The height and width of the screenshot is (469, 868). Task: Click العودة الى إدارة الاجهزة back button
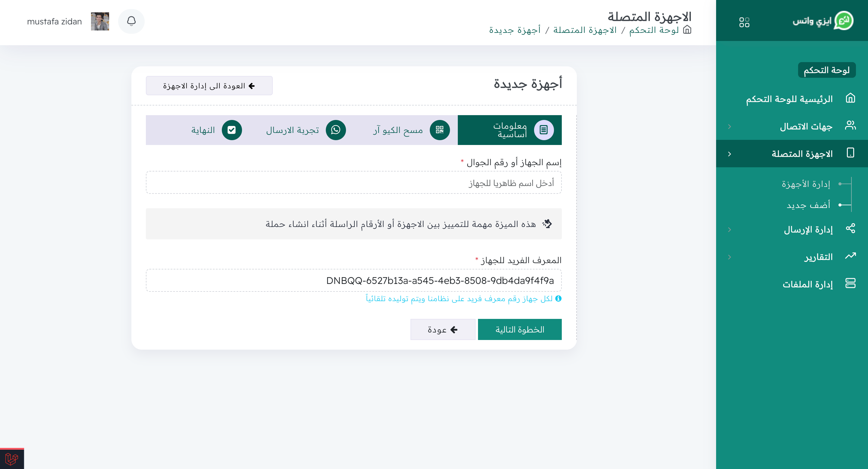click(209, 86)
